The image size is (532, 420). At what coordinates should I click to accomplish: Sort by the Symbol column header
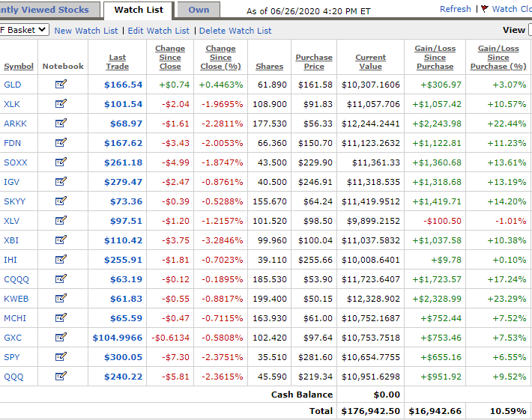[x=19, y=66]
